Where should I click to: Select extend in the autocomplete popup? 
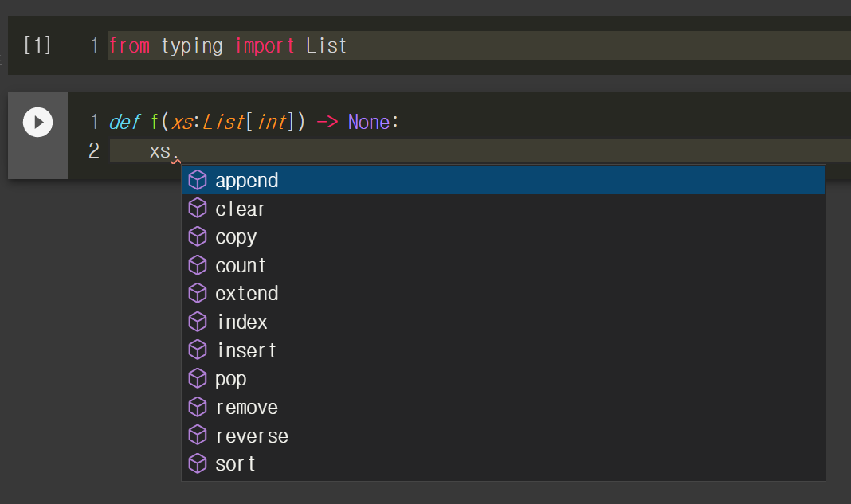247,294
